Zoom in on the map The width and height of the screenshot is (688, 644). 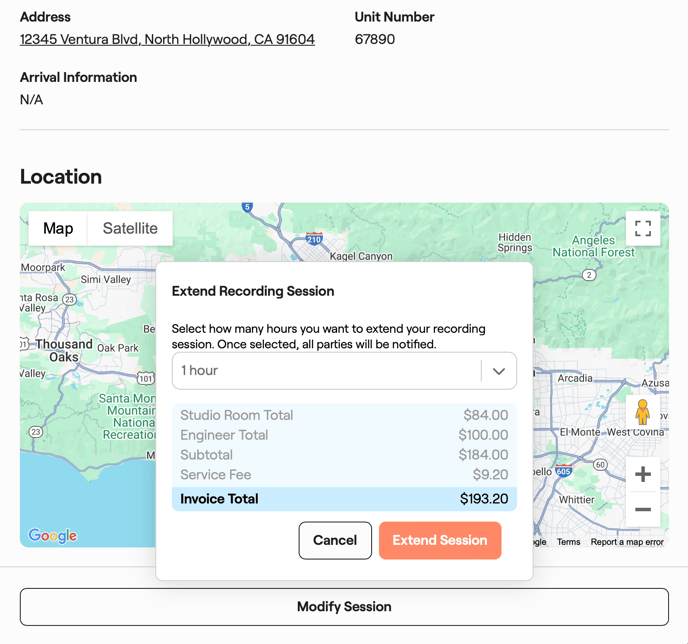pos(642,474)
